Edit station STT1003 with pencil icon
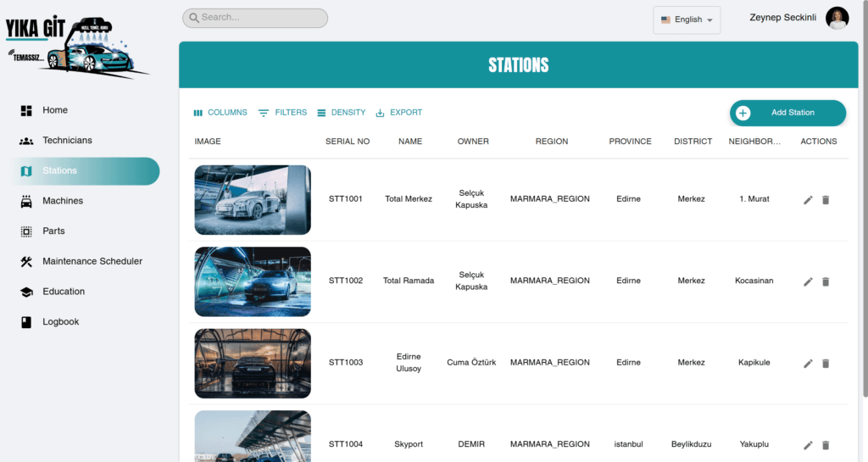Image resolution: width=868 pixels, height=462 pixels. 808,364
